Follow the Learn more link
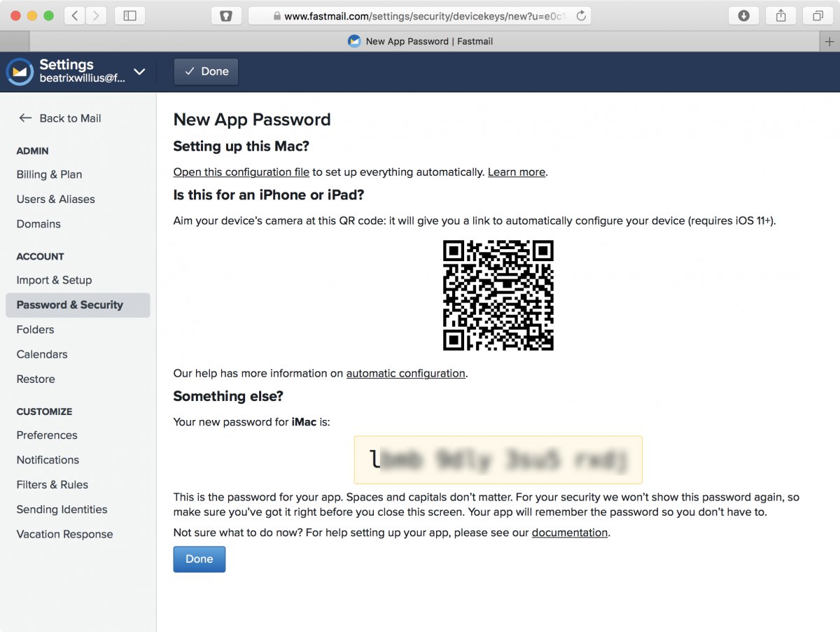This screenshot has width=840, height=632. tap(517, 172)
